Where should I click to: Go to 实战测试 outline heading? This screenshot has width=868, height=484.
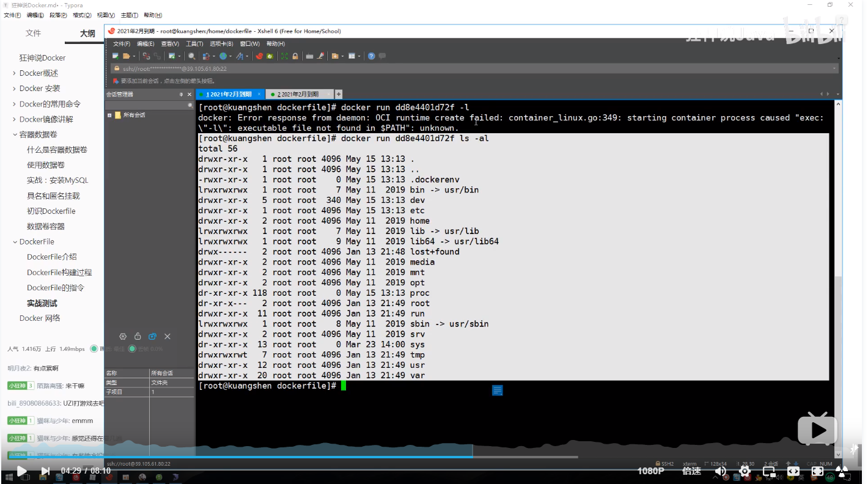coord(42,303)
